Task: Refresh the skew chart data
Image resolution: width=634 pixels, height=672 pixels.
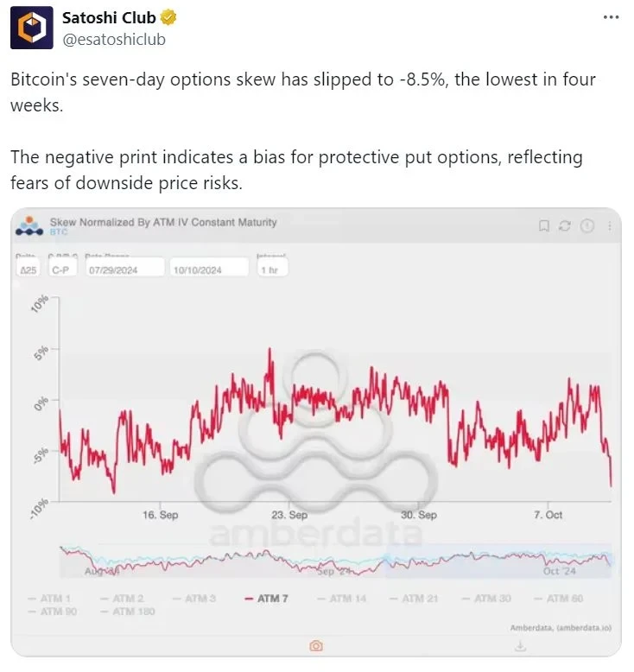Action: click(565, 226)
